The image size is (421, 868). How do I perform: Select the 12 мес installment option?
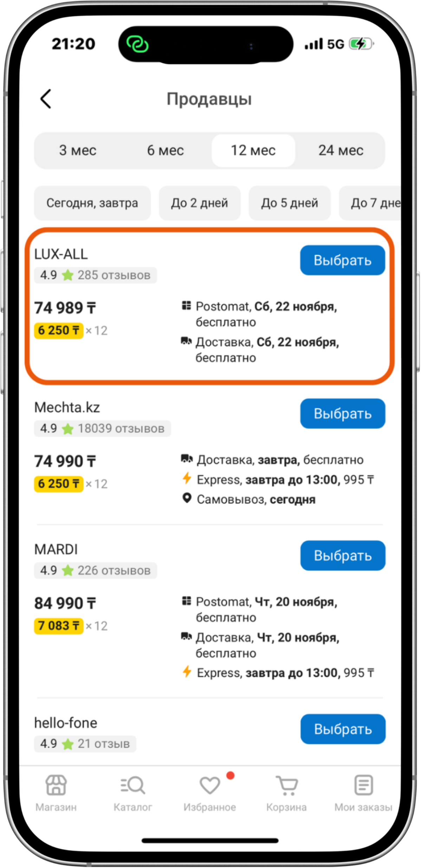(253, 151)
